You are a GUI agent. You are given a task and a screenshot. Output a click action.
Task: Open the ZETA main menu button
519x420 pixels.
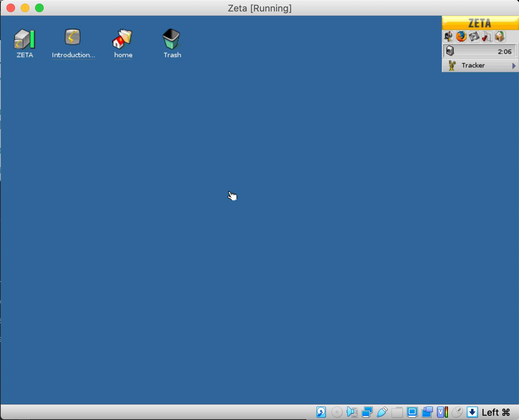480,23
